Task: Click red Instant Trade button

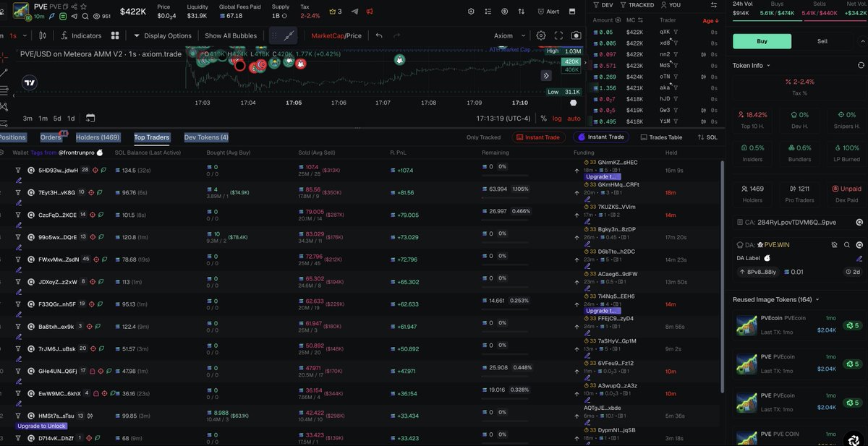Action: [538, 137]
